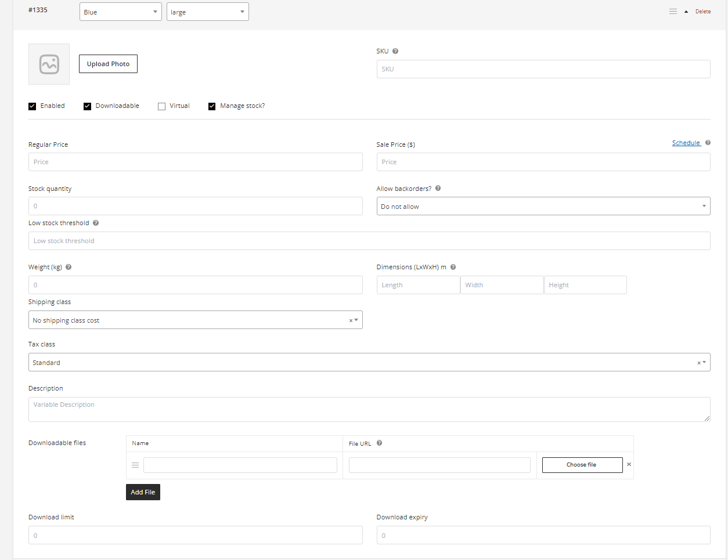Open the Schedule sale price link
Screen dimensions: 728x560
tap(686, 143)
